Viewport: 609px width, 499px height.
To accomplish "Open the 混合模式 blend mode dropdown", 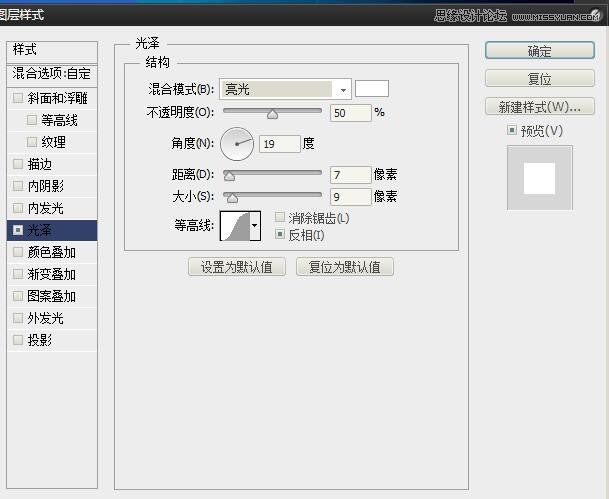I will coord(285,89).
